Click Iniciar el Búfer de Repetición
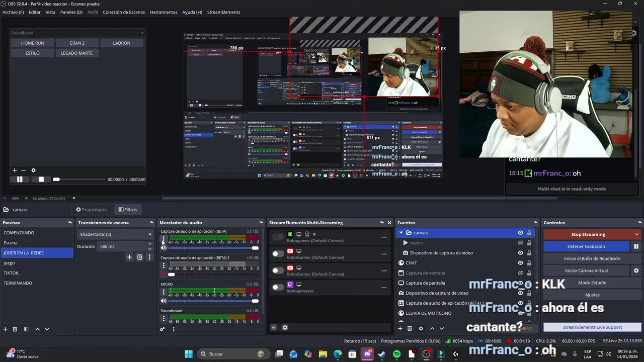This screenshot has height=362, width=644. pyautogui.click(x=592, y=258)
